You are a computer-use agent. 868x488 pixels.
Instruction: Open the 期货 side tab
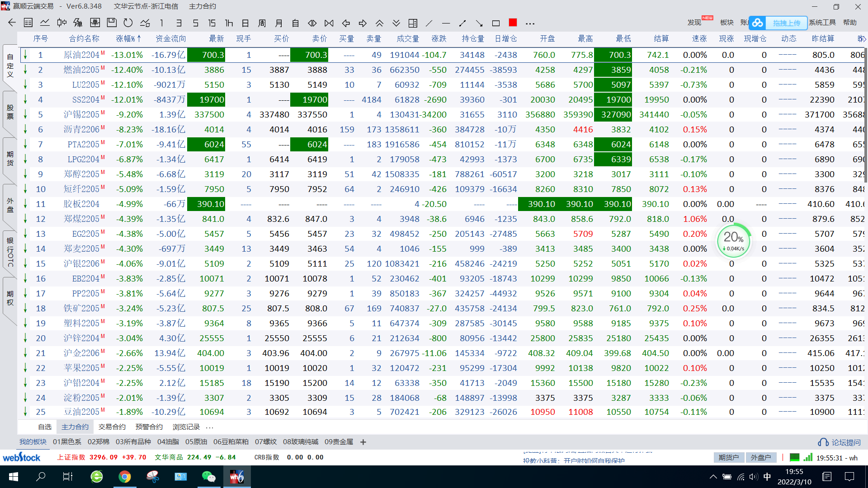[10, 158]
